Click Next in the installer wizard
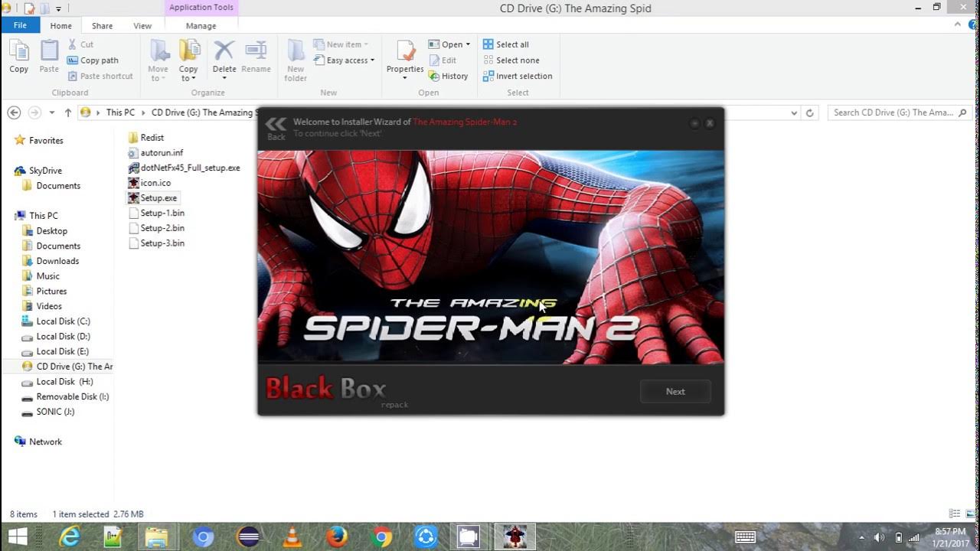Image resolution: width=980 pixels, height=551 pixels. [675, 391]
